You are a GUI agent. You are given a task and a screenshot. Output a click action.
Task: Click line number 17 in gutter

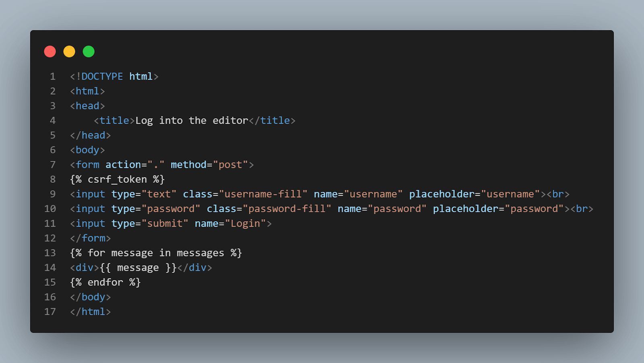tap(50, 311)
